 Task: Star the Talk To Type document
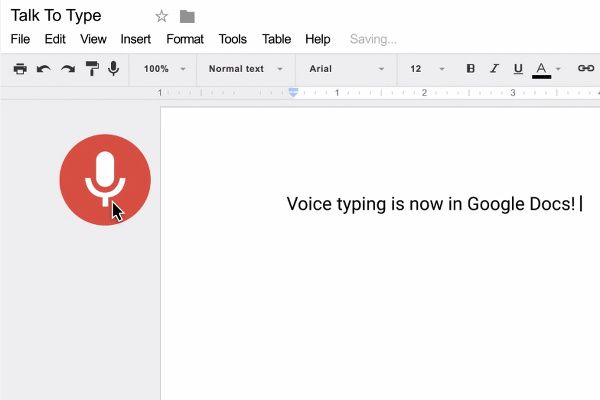[x=162, y=16]
